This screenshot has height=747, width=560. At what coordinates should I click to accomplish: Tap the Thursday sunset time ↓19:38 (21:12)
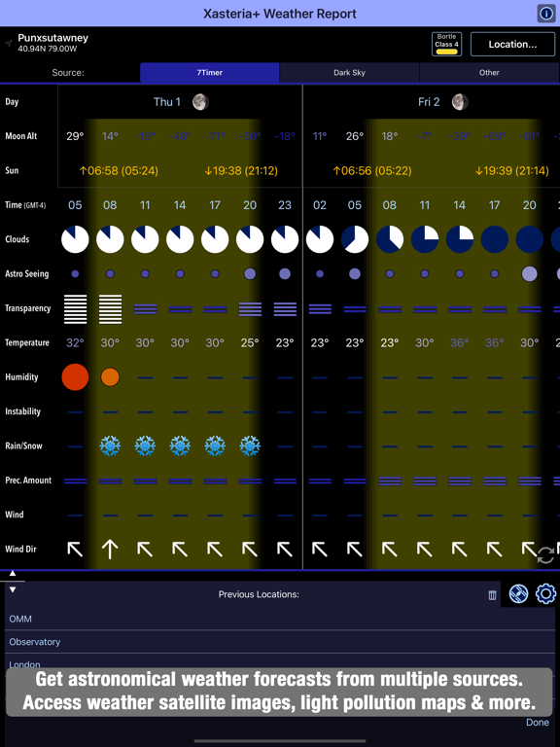[241, 170]
